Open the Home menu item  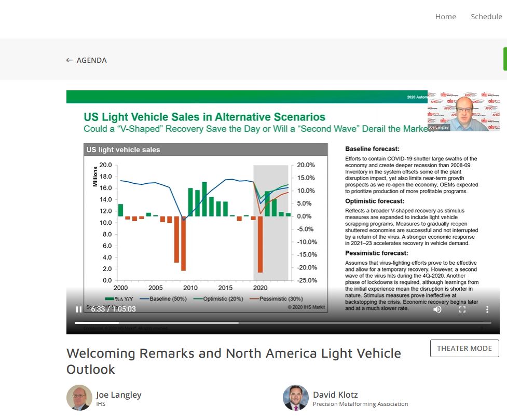(x=446, y=17)
